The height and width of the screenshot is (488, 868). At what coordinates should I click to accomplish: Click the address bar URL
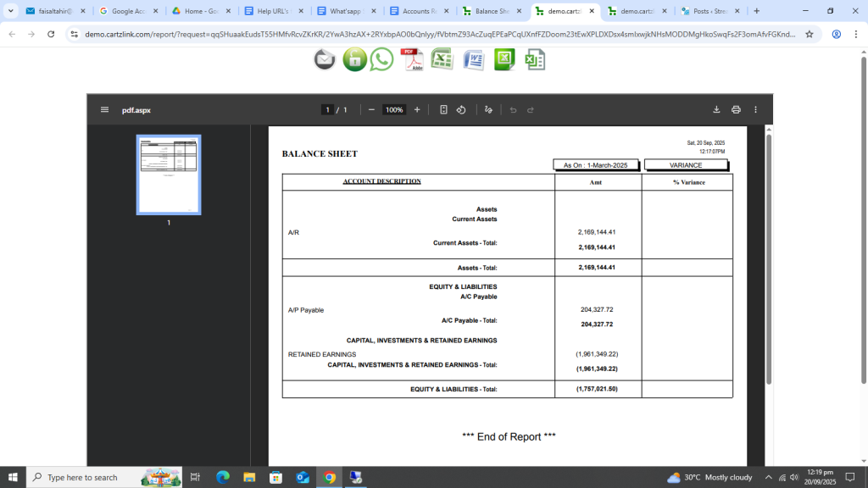coord(440,34)
